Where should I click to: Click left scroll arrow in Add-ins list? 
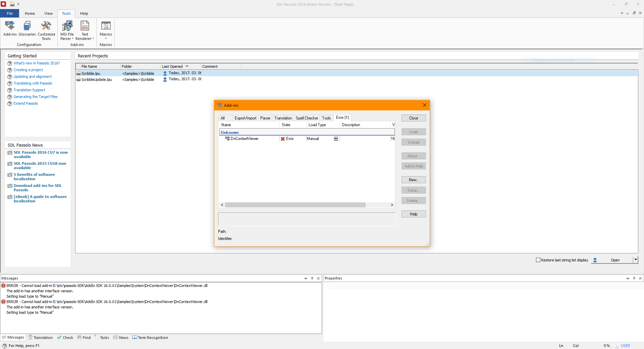pos(222,205)
